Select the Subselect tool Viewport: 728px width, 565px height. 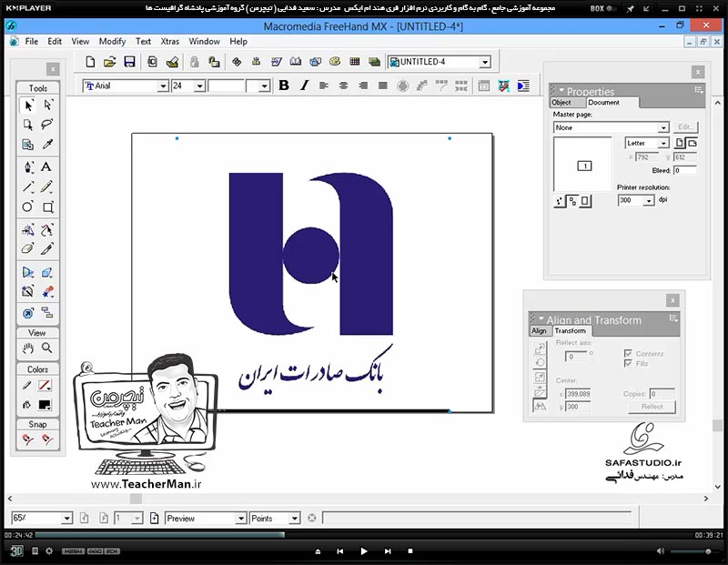pos(47,106)
